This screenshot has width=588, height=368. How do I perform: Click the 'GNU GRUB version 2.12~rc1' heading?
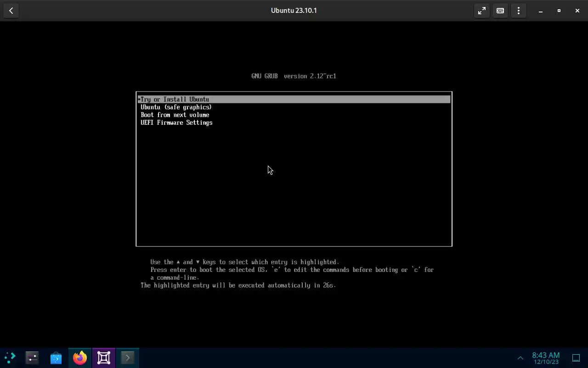(x=294, y=76)
